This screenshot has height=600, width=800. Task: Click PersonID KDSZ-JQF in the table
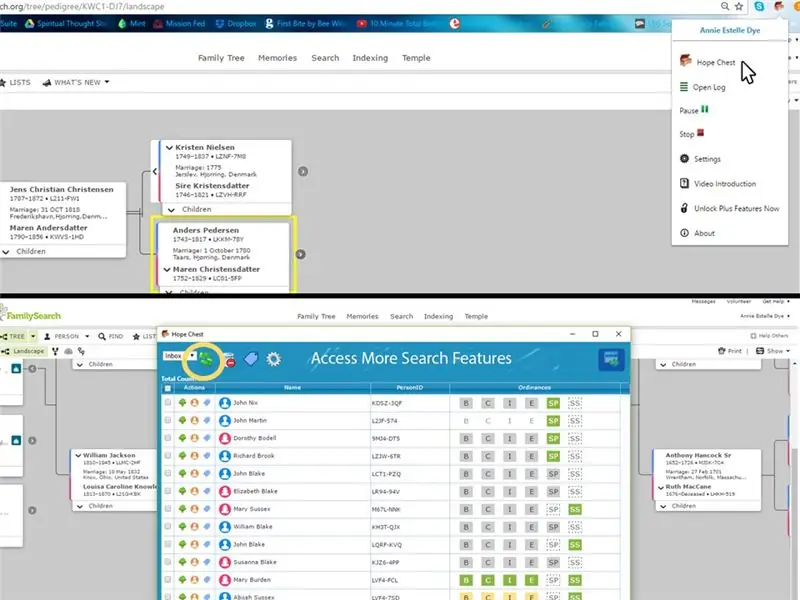387,403
